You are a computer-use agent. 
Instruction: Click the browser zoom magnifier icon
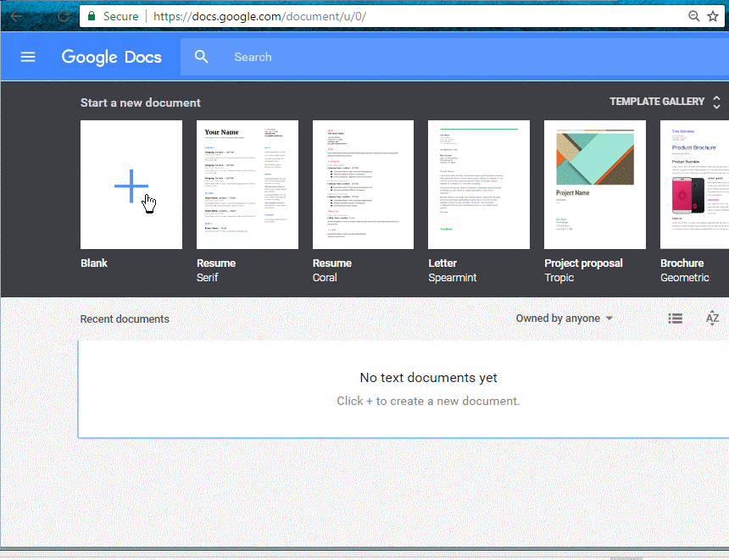pyautogui.click(x=694, y=16)
